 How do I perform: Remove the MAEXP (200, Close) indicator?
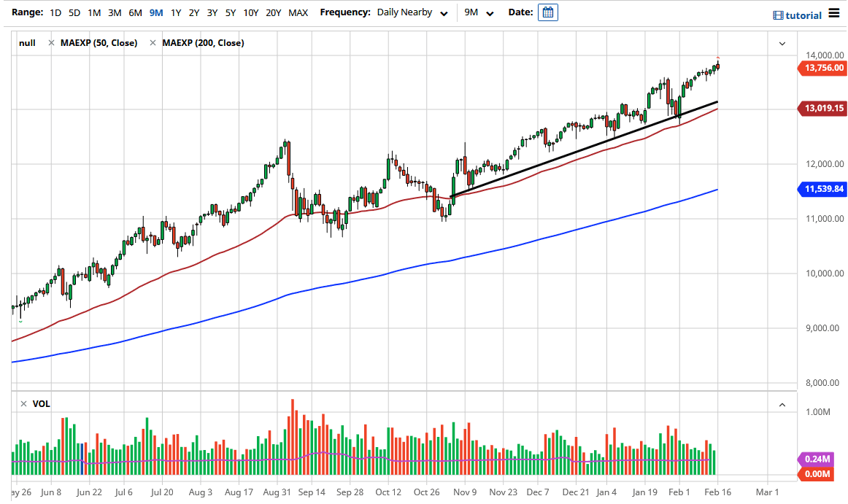coord(152,42)
